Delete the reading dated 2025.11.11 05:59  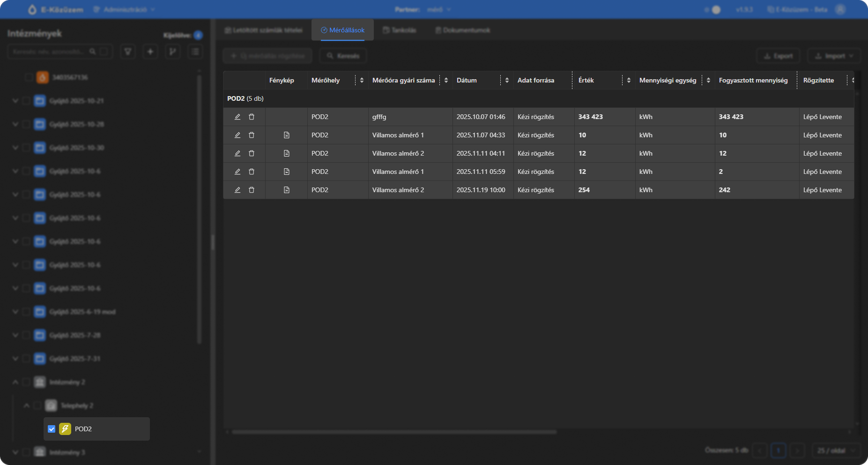coord(252,172)
